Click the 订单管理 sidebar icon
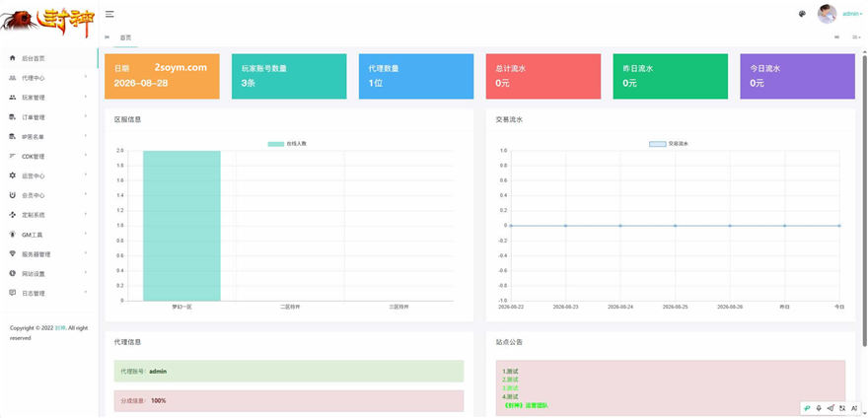This screenshot has height=418, width=868. pyautogui.click(x=13, y=116)
